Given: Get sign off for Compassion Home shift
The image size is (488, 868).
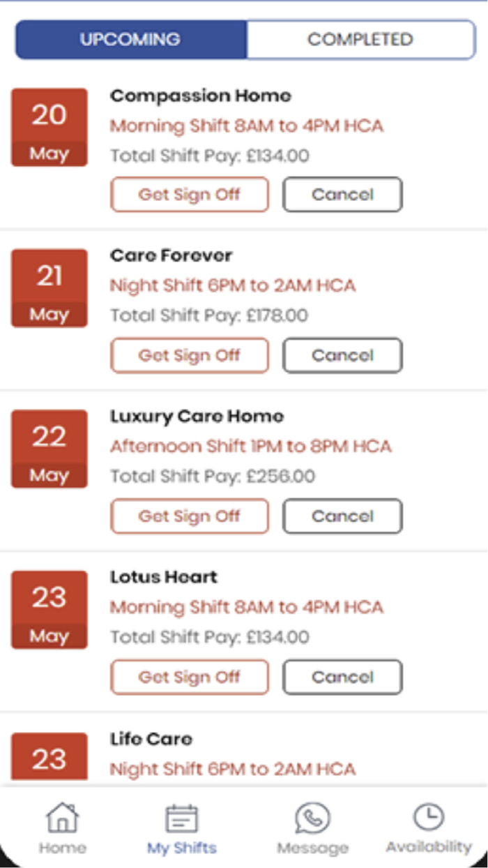Looking at the screenshot, I should 189,194.
